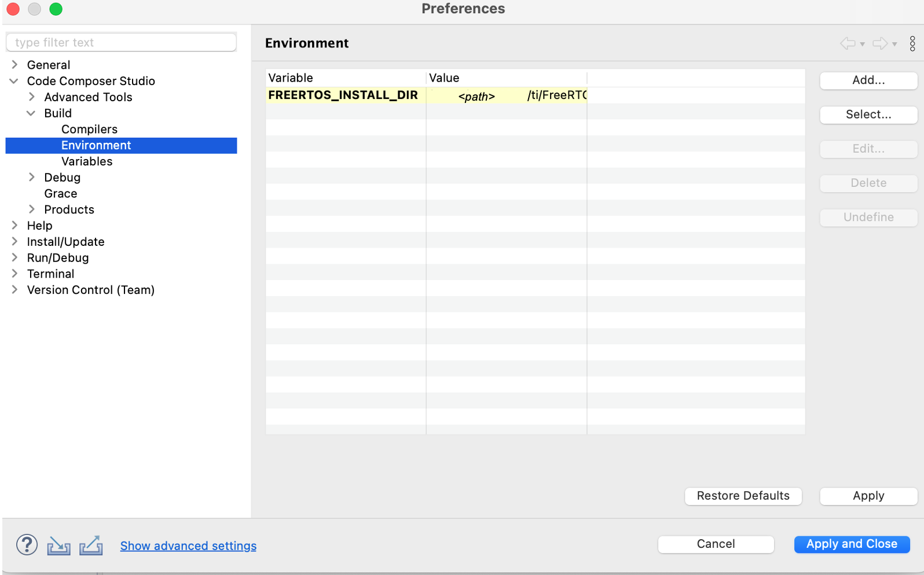Expand the General tree node

pyautogui.click(x=14, y=65)
